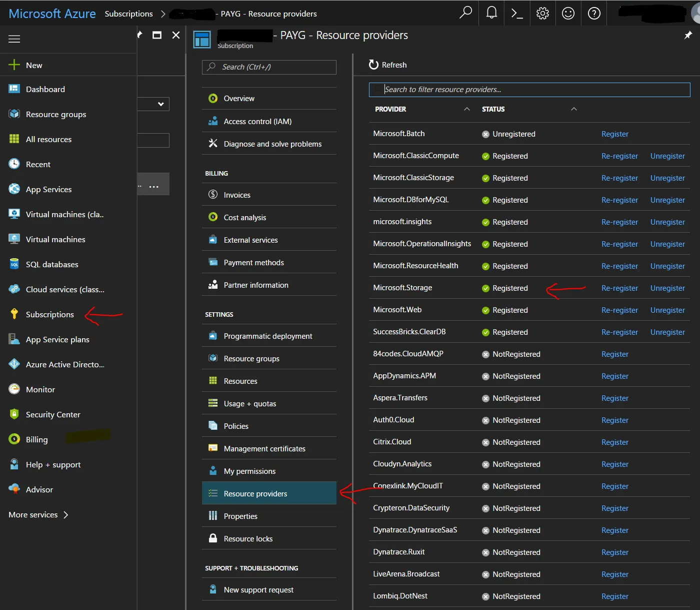Click the Monitor gauge icon
Image resolution: width=700 pixels, height=610 pixels.
click(x=14, y=389)
